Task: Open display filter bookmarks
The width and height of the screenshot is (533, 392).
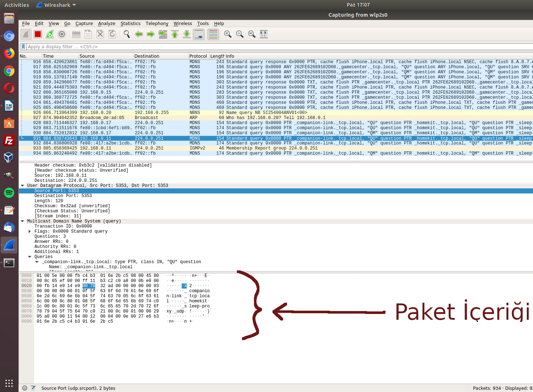Action: [x=23, y=46]
